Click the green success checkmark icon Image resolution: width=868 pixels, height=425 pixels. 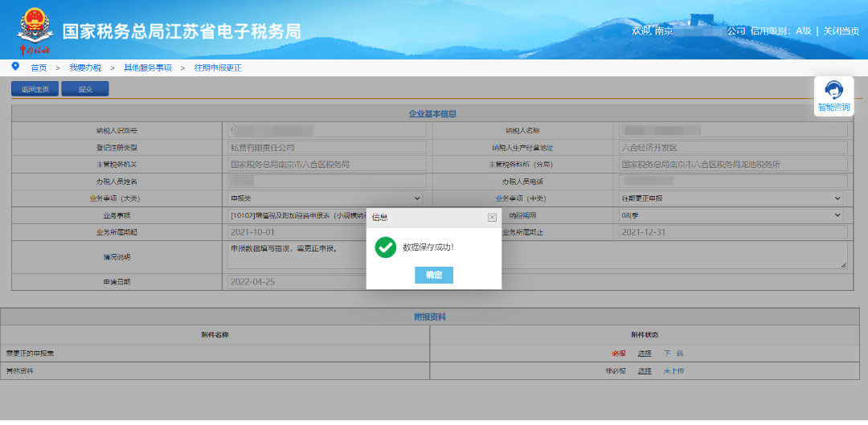[386, 247]
